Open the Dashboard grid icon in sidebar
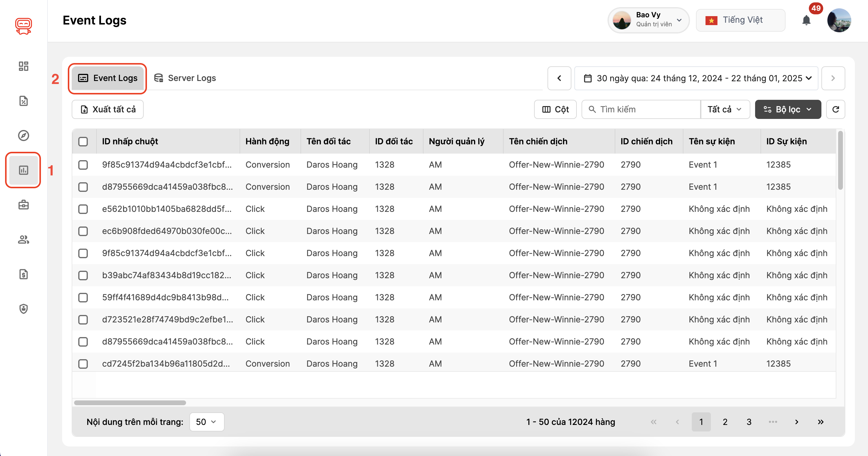This screenshot has height=456, width=868. 23,66
